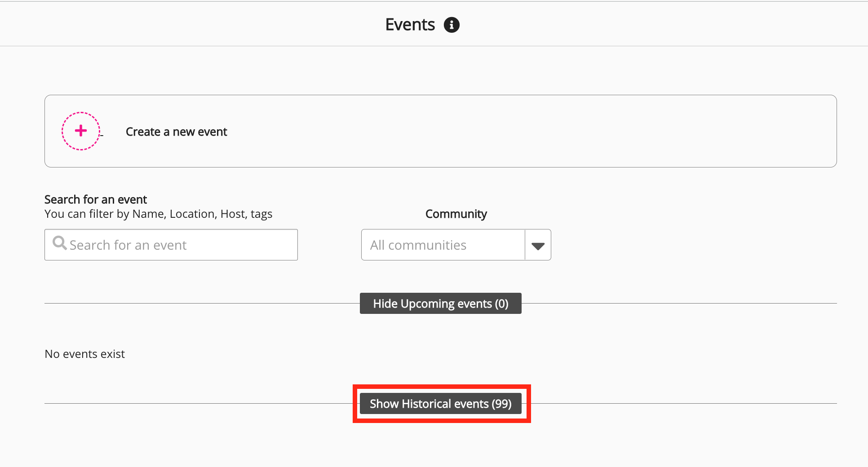Screen dimensions: 868x467
Task: Click the divider line left of Hide Upcoming events
Action: click(202, 303)
